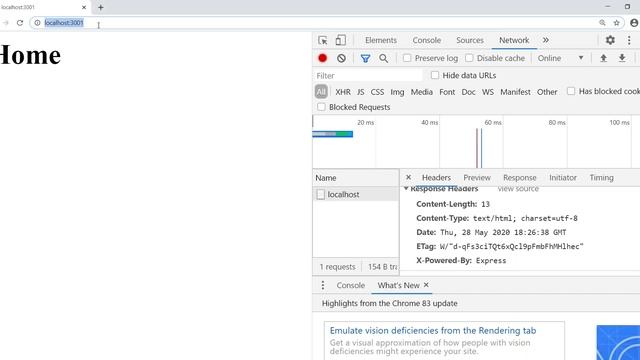
Task: Switch to the Console panel
Action: point(427,40)
